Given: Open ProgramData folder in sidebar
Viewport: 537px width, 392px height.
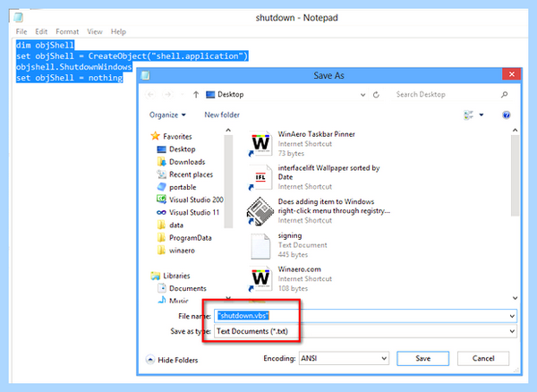Looking at the screenshot, I should coord(183,237).
